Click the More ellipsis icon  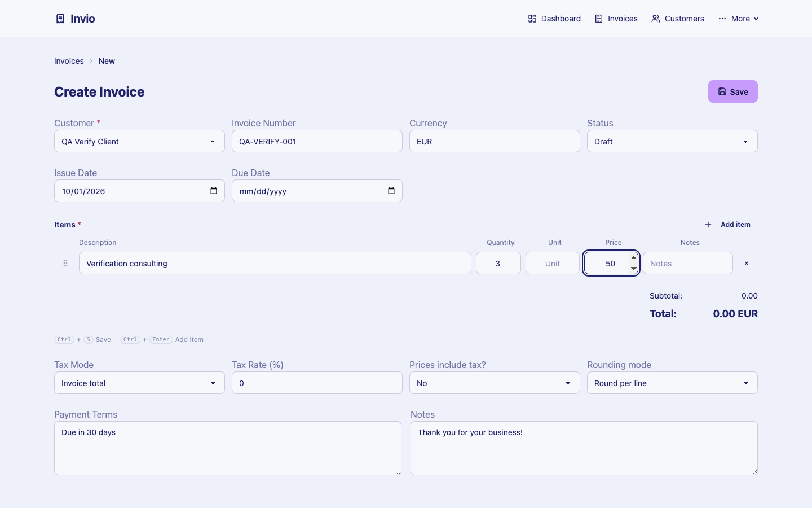[x=722, y=19]
